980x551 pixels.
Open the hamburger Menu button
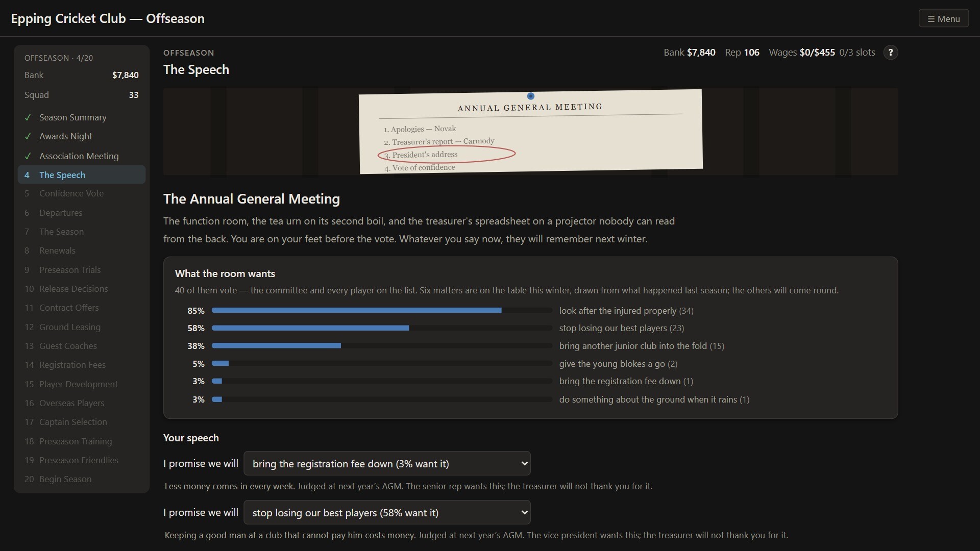click(944, 19)
